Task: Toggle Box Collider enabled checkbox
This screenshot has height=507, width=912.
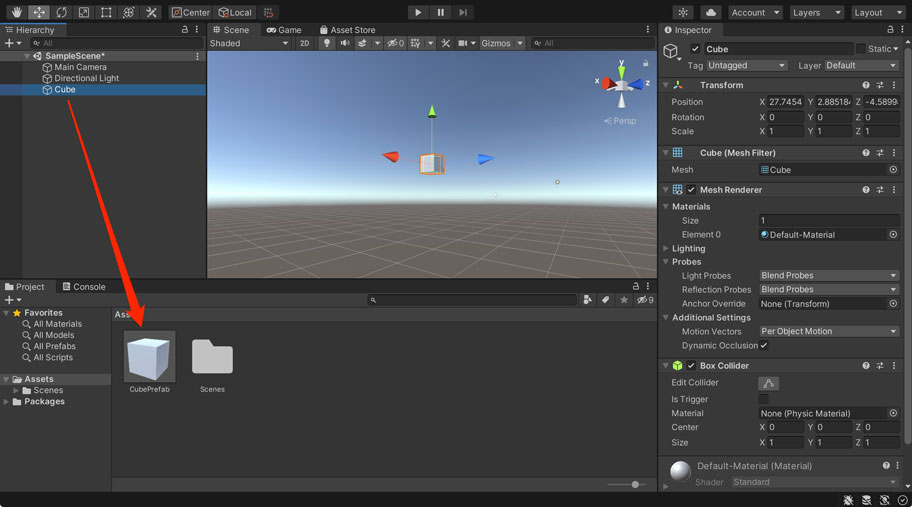Action: [x=691, y=366]
